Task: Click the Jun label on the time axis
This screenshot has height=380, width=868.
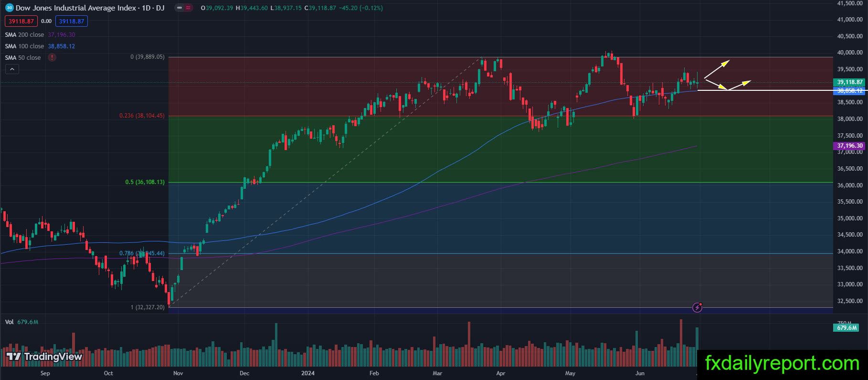Action: (x=640, y=373)
